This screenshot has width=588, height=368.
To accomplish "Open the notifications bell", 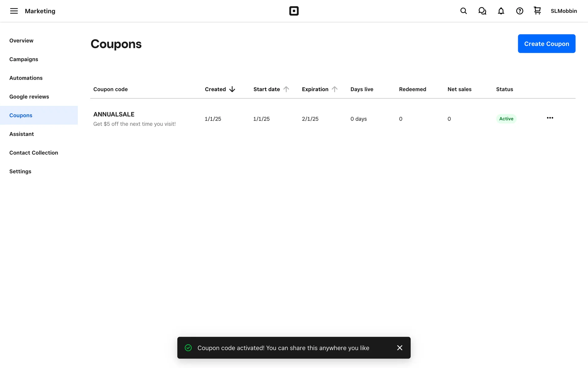I will (501, 11).
